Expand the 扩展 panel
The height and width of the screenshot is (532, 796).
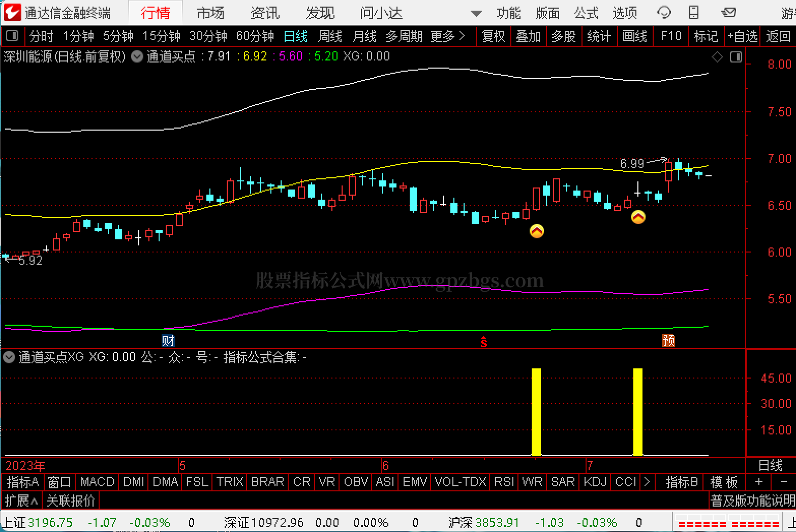(21, 500)
